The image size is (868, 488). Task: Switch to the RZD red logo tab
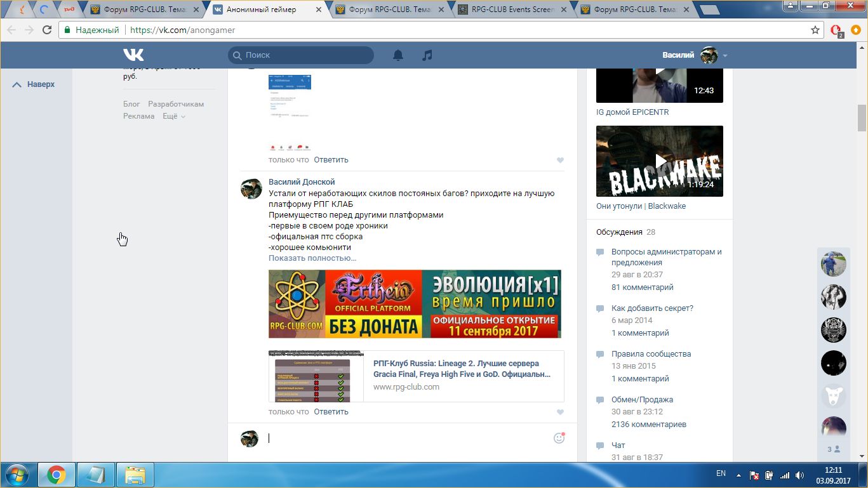coord(69,10)
